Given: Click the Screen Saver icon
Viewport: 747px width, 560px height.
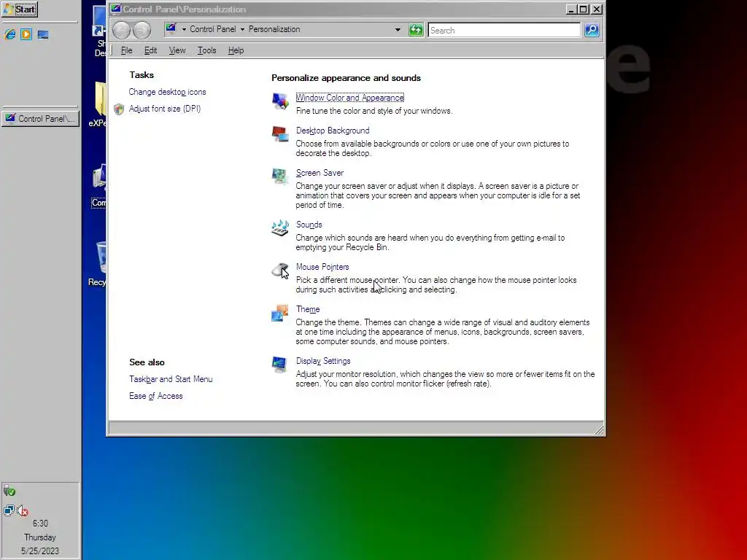Looking at the screenshot, I should pyautogui.click(x=280, y=176).
